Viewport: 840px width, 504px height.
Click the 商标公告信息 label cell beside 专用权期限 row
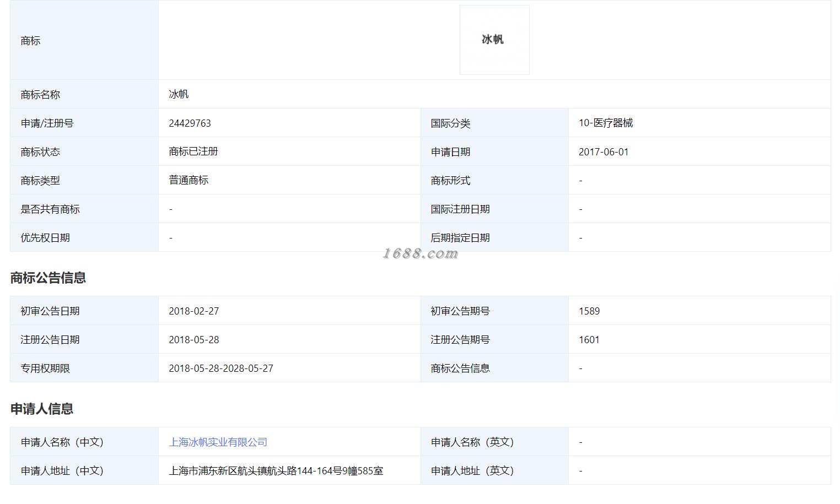(460, 368)
